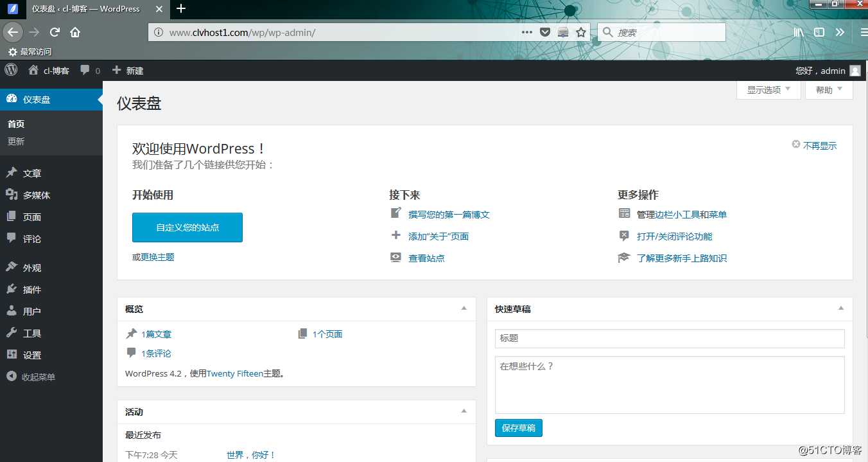
Task: Collapse the 概览 widget with its arrow
Action: (x=464, y=308)
